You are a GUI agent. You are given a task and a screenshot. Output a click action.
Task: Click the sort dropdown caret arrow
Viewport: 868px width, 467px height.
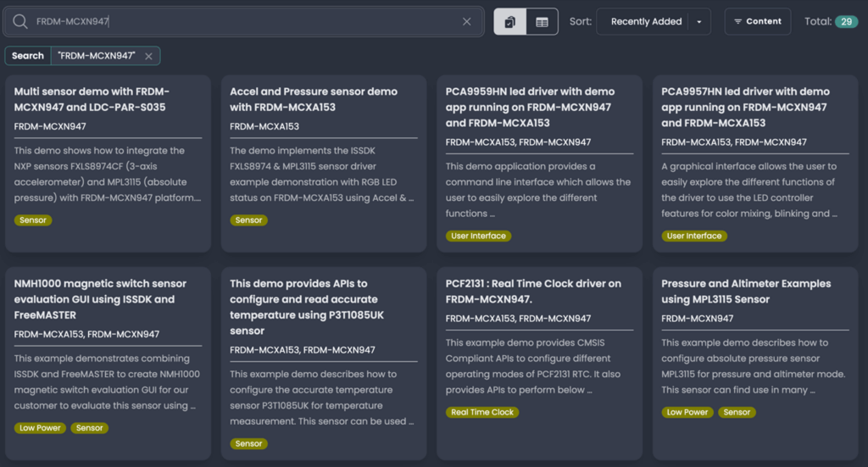point(698,22)
